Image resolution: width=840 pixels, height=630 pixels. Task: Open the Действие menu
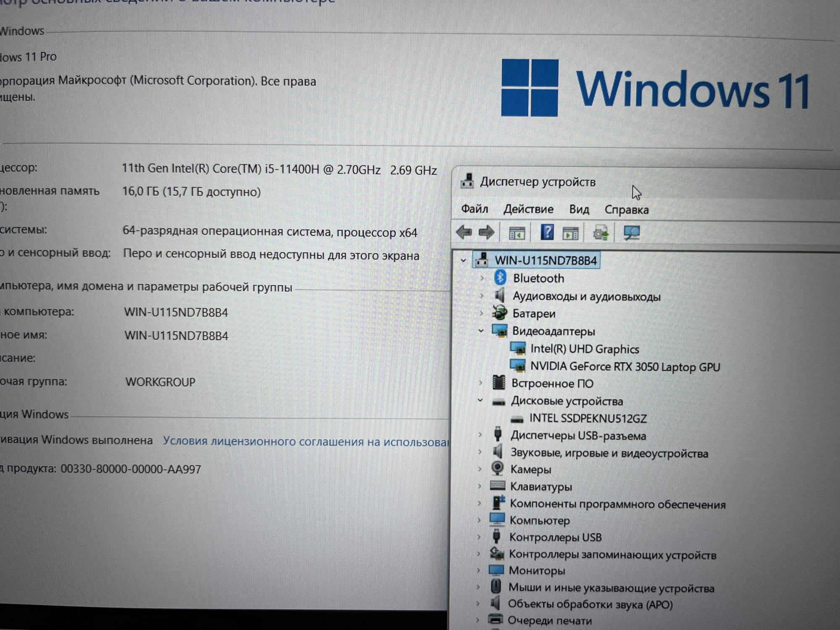click(528, 209)
